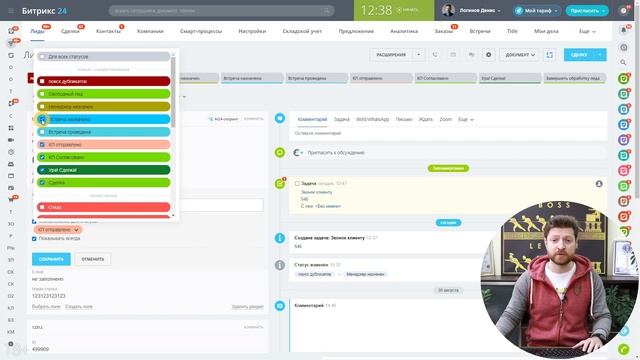The image size is (640, 360).
Task: Open the help question mark icon
Action: point(624,11)
